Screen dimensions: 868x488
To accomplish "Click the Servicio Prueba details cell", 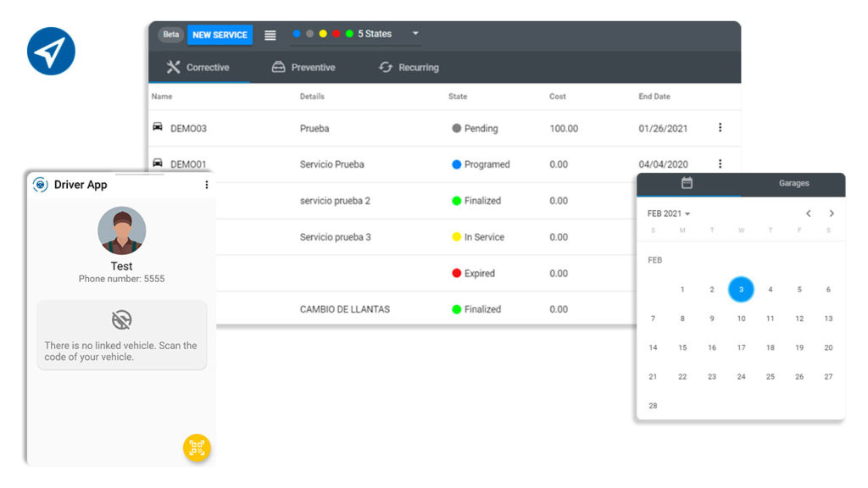I will 332,164.
